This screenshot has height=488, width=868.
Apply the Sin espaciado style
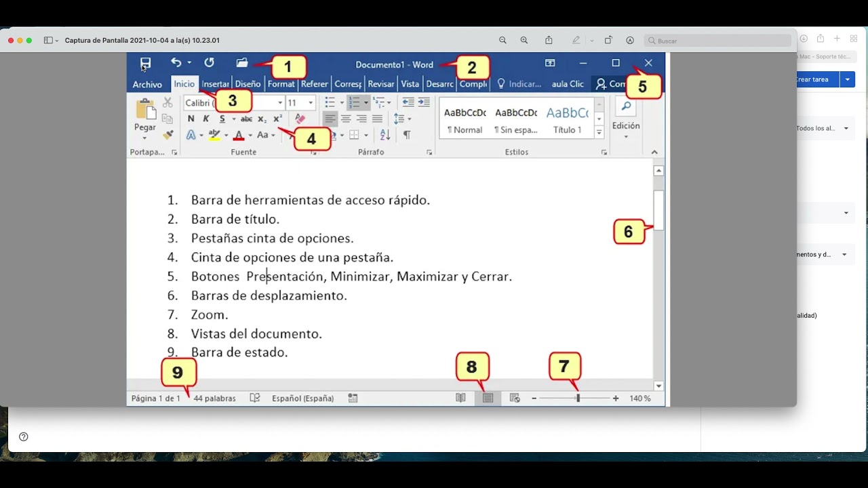pos(516,119)
